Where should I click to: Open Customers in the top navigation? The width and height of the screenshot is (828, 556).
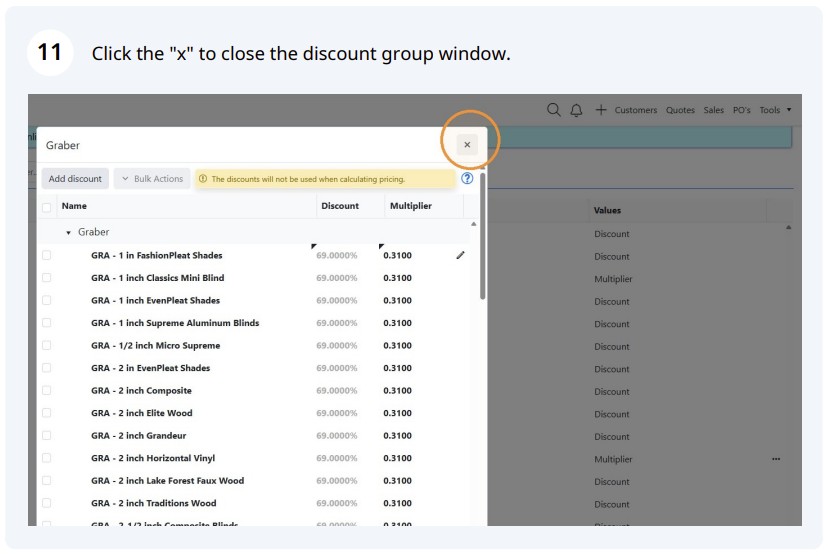click(636, 110)
